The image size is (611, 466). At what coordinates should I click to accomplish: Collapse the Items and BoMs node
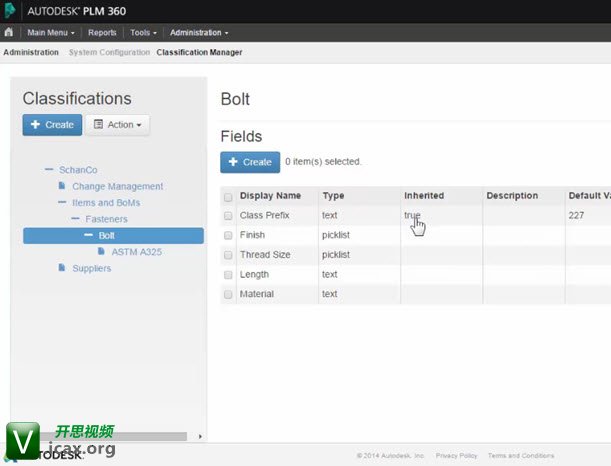coord(62,203)
